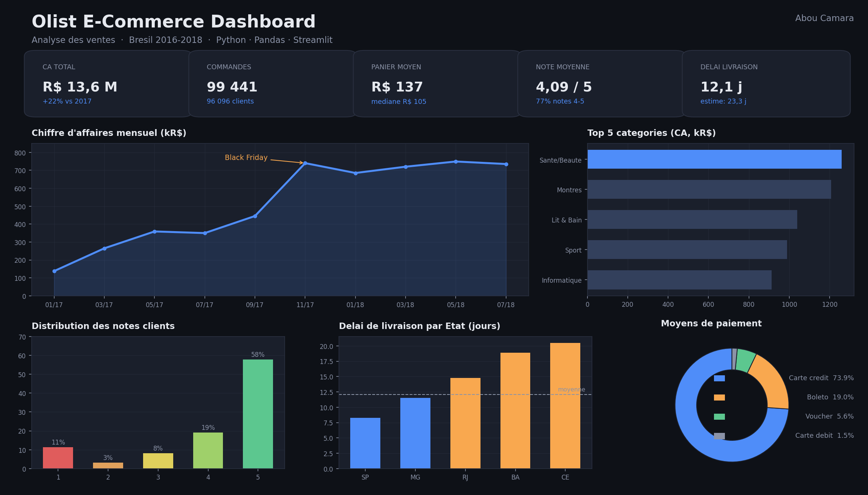The width and height of the screenshot is (868, 495).
Task: Click the CE delivery delay bar
Action: [565, 406]
